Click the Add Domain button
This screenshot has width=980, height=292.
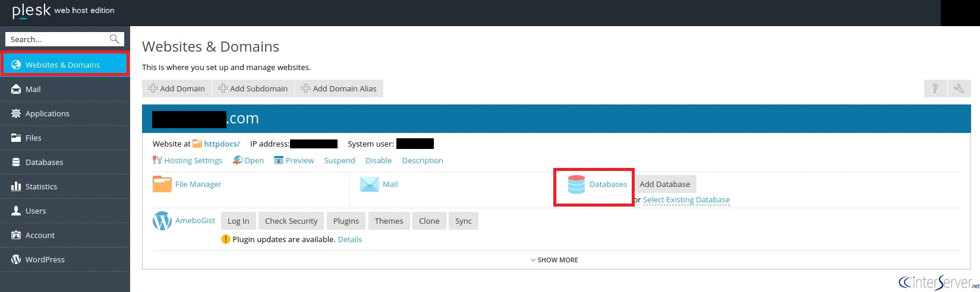(x=177, y=88)
